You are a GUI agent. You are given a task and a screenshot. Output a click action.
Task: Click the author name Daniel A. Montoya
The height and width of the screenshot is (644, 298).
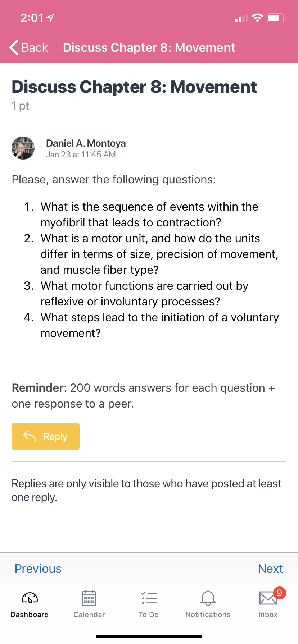[86, 143]
